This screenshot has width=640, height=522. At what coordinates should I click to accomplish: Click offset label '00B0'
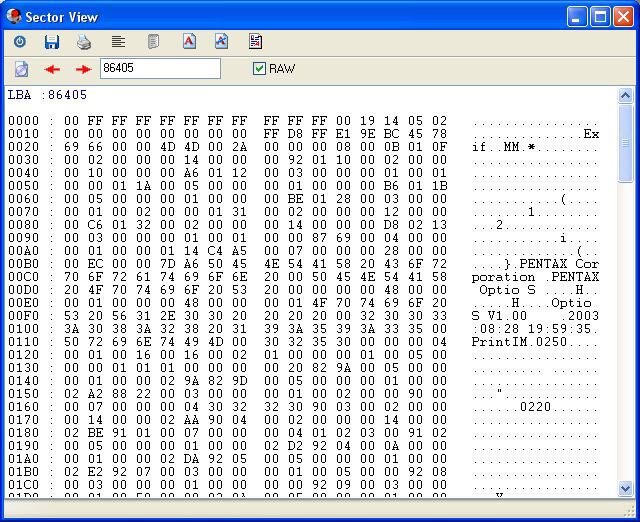[x=24, y=264]
